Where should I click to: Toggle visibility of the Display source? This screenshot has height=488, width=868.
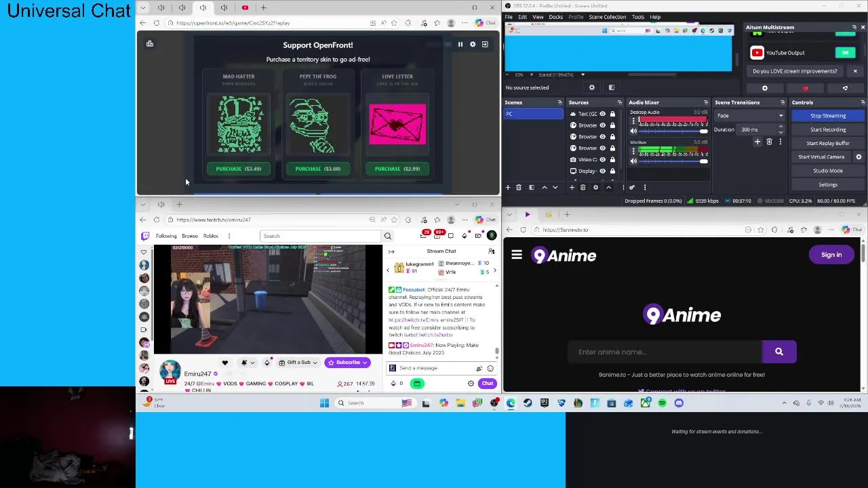pyautogui.click(x=602, y=171)
